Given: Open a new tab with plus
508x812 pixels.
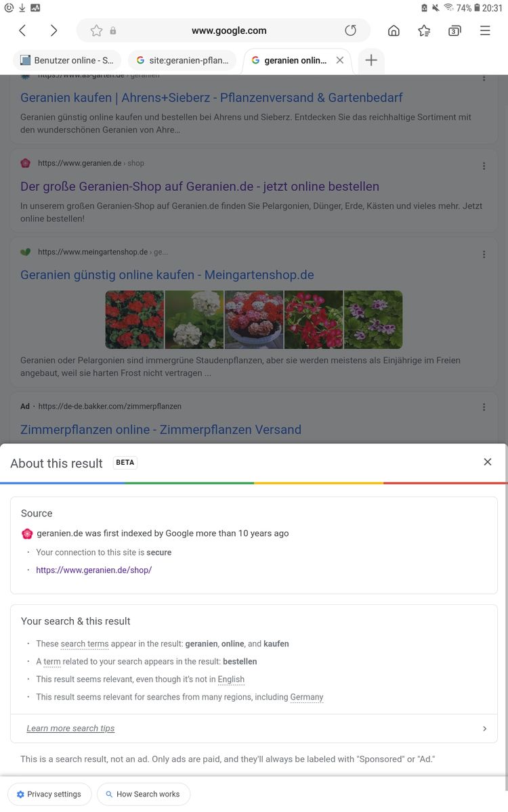Looking at the screenshot, I should pyautogui.click(x=371, y=60).
